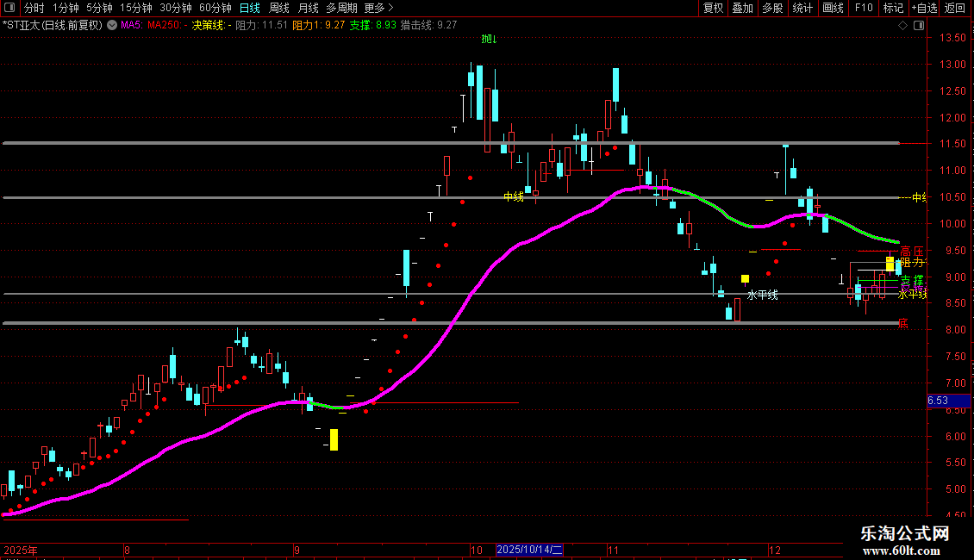Expand the 更多 > periods menu
This screenshot has height=560, width=974.
coord(378,8)
